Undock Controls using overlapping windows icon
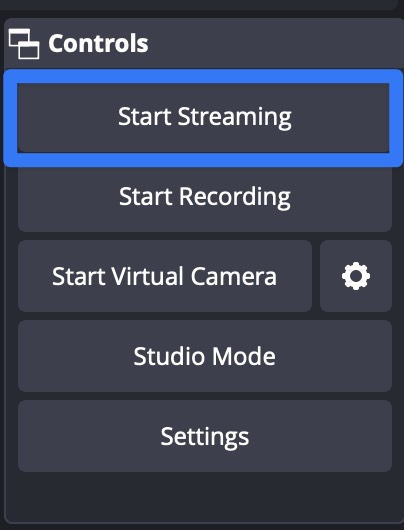Image resolution: width=404 pixels, height=530 pixels. pos(24,44)
